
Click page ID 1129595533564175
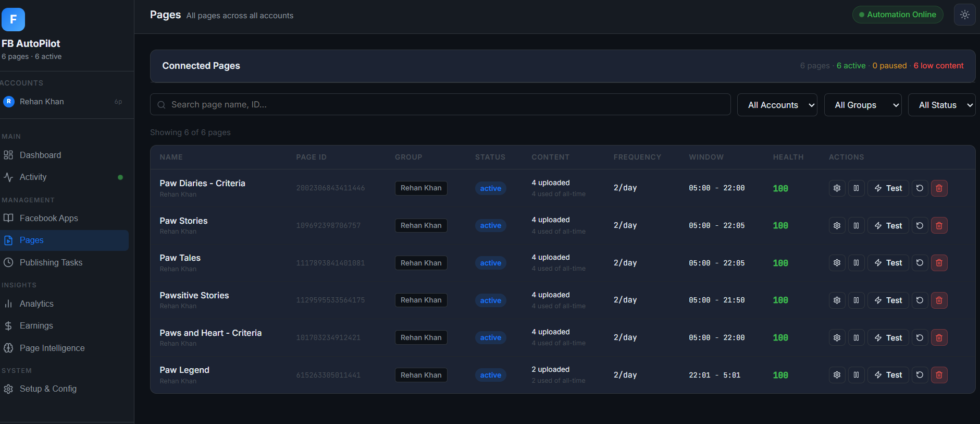[330, 300]
